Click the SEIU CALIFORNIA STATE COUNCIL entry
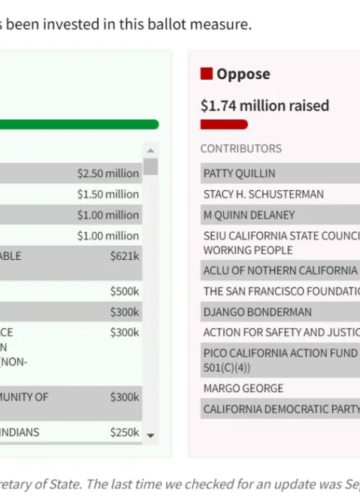The height and width of the screenshot is (504, 360). (x=280, y=243)
